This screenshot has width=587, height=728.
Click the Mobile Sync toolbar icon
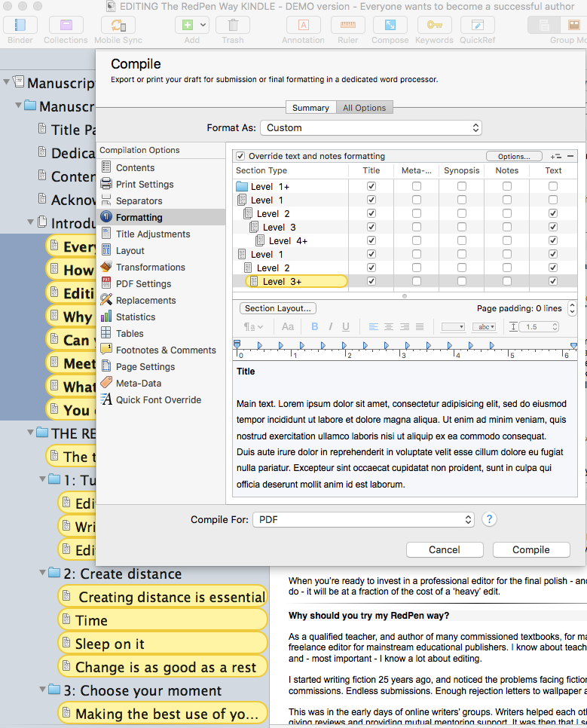[x=118, y=25]
